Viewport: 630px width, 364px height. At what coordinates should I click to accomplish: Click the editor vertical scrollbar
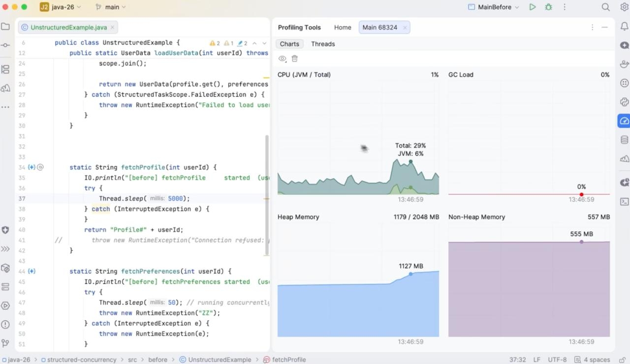[267, 195]
